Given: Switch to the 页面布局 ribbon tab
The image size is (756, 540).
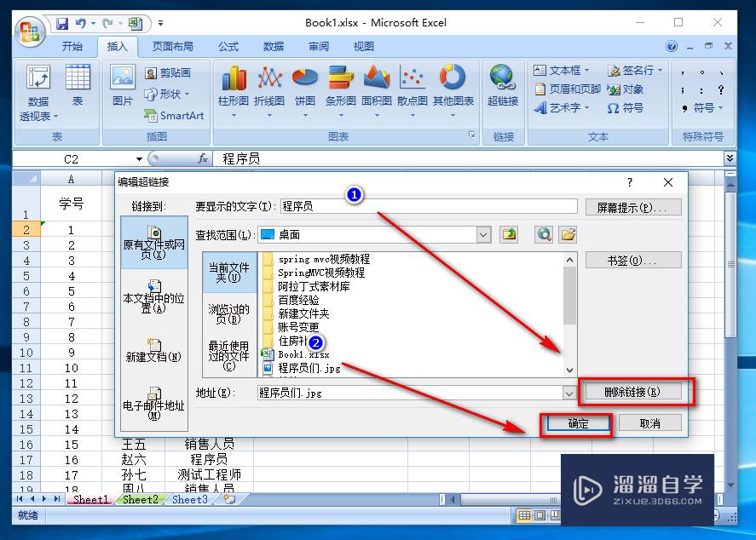Looking at the screenshot, I should coord(170,47).
